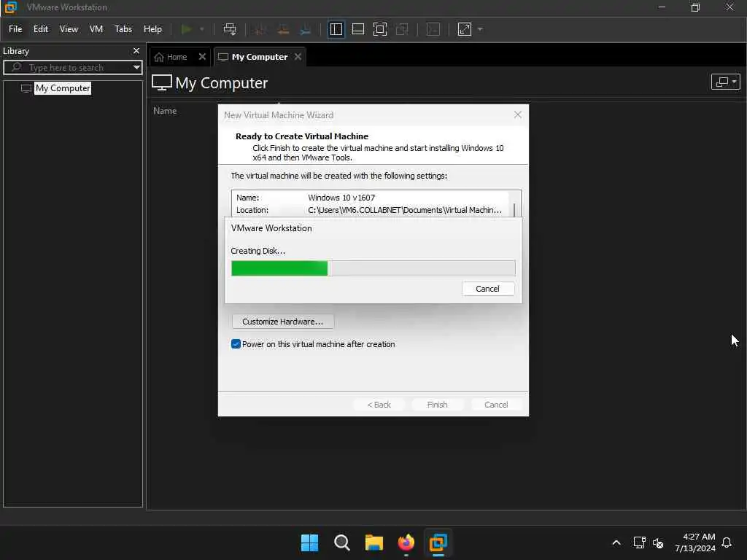
Task: Click the console view toolbar icon
Action: click(x=433, y=29)
